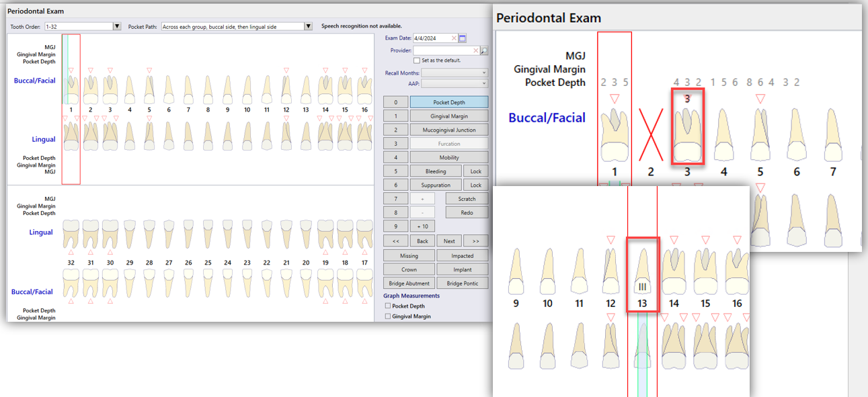The height and width of the screenshot is (397, 868).
Task: Lock the Bleeding measurement
Action: pos(476,171)
